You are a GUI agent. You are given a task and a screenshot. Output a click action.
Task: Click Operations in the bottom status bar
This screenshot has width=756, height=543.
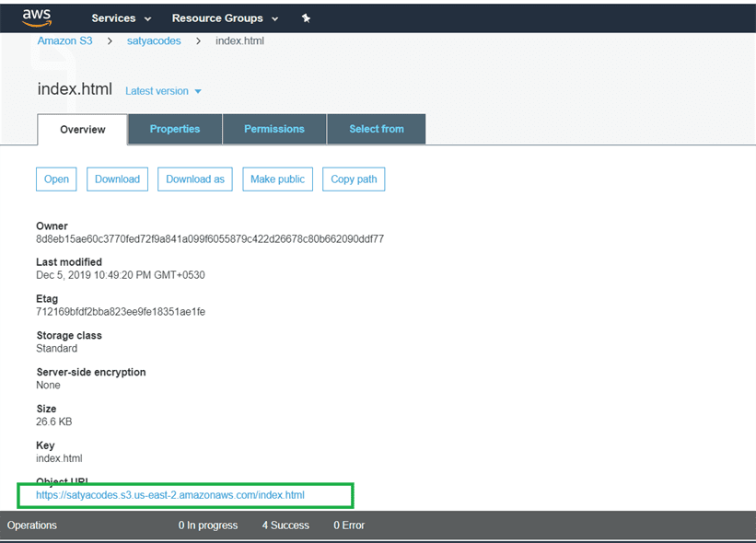point(32,526)
